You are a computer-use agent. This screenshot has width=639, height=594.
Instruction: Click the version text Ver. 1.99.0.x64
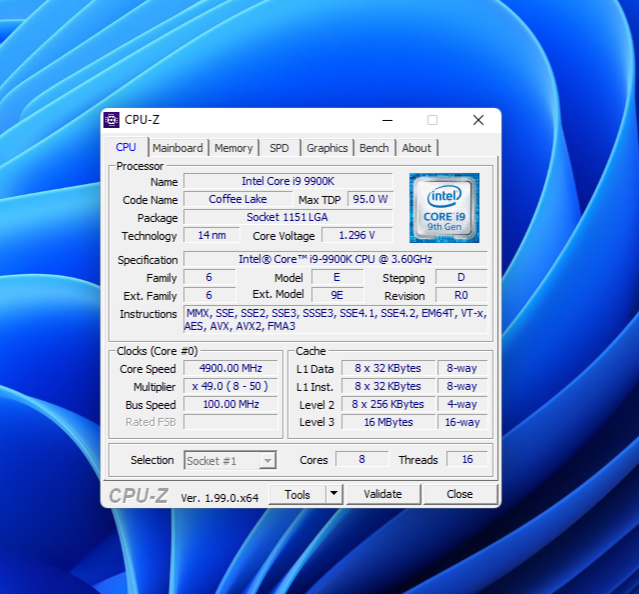tap(220, 498)
